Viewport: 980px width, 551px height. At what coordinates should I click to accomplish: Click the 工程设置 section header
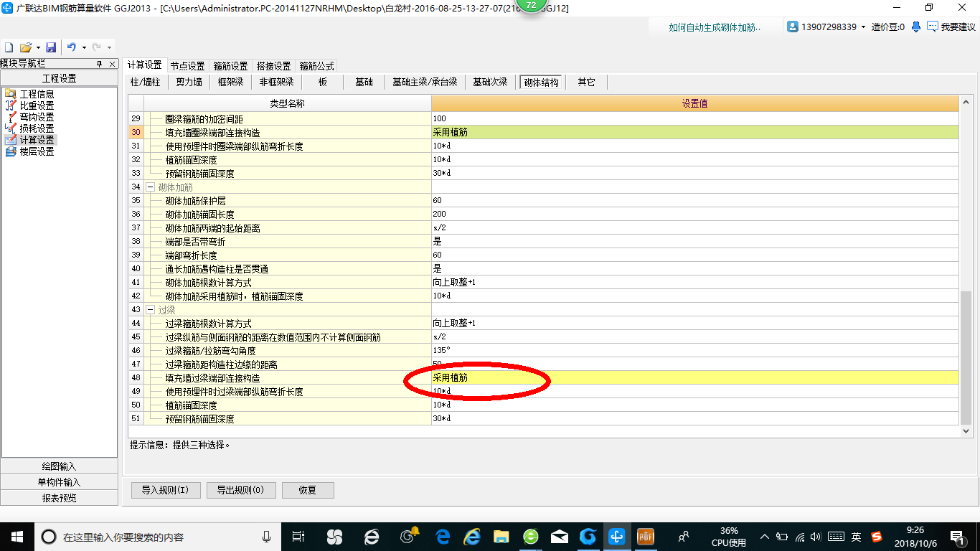tap(59, 78)
